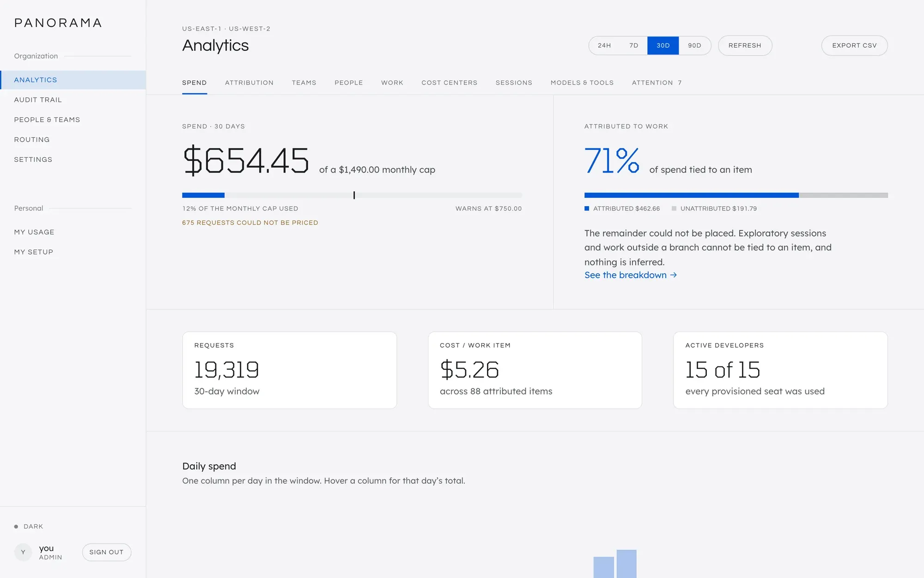924x578 pixels.
Task: Open the Teams tab
Action: pos(304,83)
